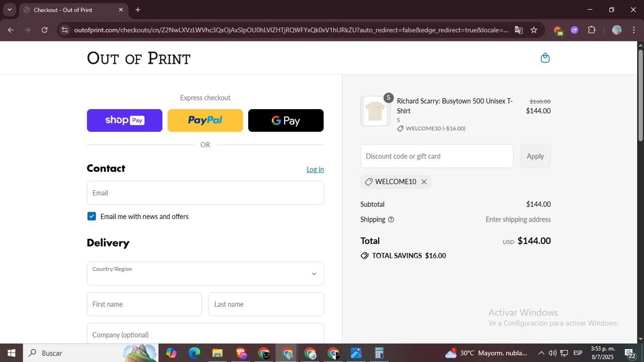Open site information icon in address bar

click(65, 30)
